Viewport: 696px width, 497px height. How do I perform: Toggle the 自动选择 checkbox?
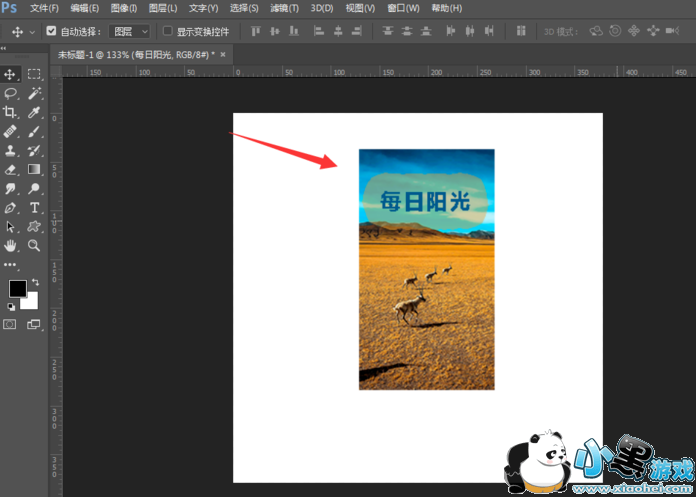pyautogui.click(x=52, y=31)
